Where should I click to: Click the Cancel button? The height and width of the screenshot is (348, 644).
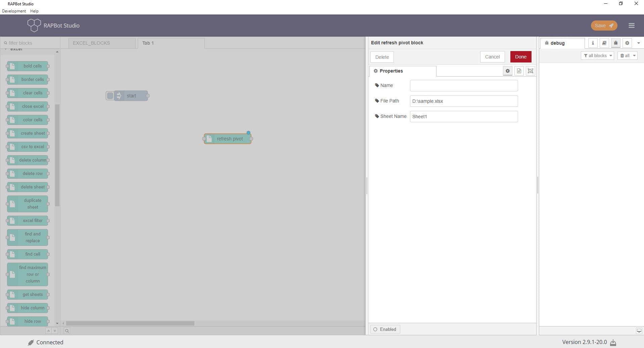click(x=492, y=57)
